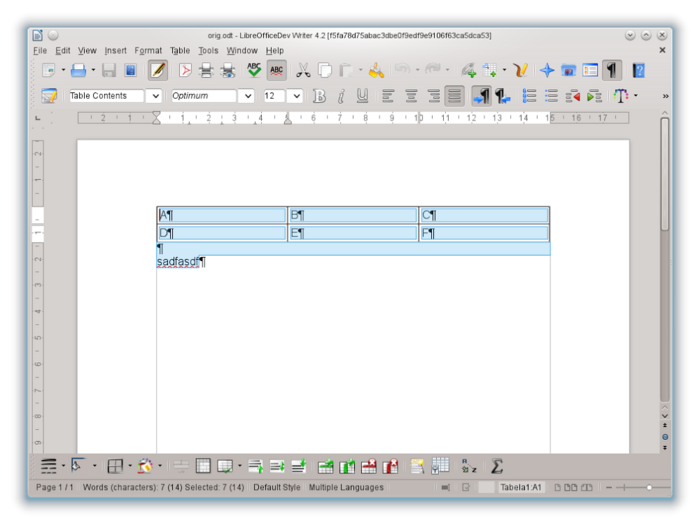The image size is (700, 525).
Task: Open Styles and Formatting icon
Action: click(x=49, y=96)
